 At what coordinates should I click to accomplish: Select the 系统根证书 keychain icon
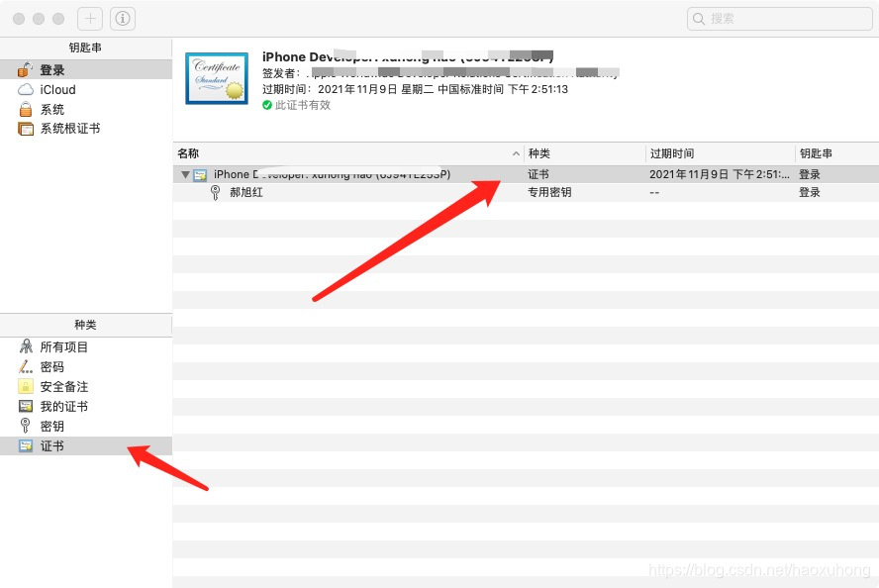[x=26, y=129]
